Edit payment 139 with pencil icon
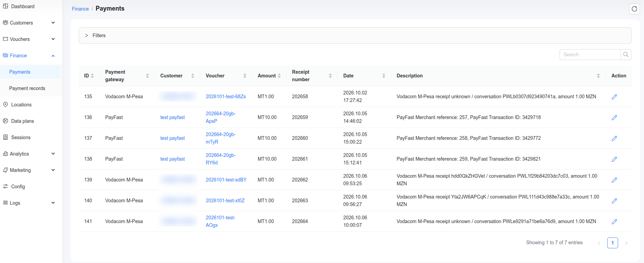The image size is (644, 263). (614, 180)
